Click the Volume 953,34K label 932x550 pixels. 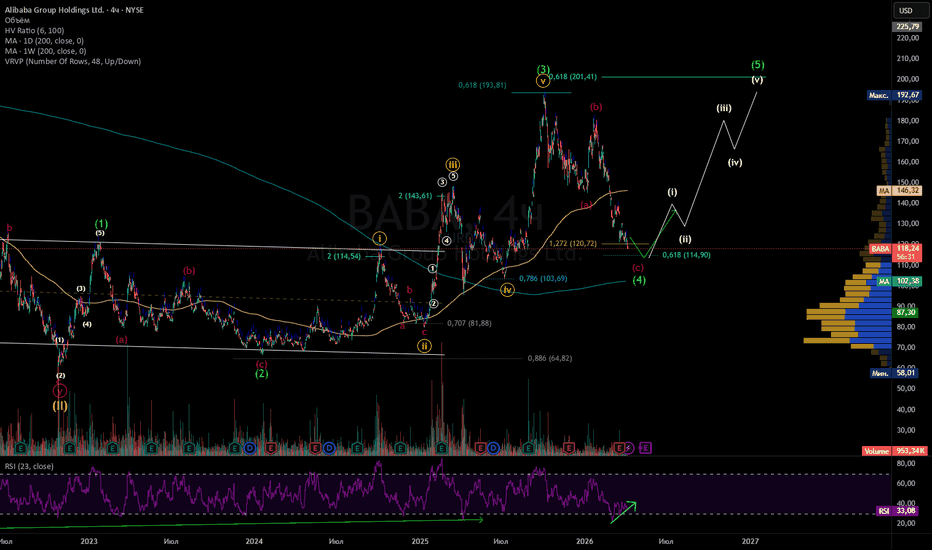click(894, 451)
